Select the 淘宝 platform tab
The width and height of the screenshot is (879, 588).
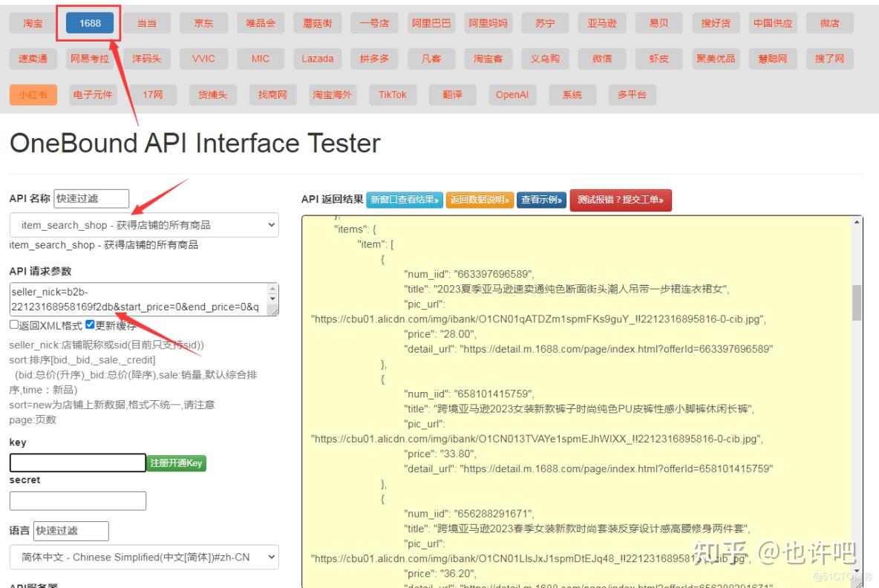coord(33,22)
